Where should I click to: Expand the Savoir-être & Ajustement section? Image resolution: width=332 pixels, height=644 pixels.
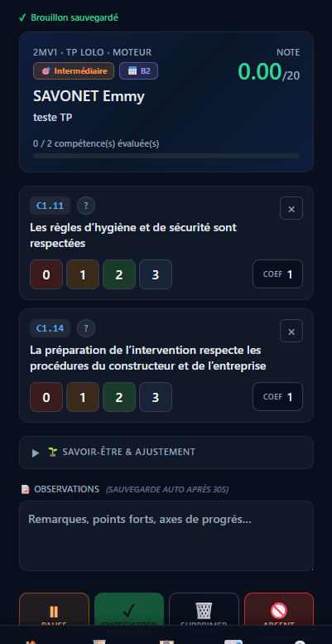click(166, 453)
